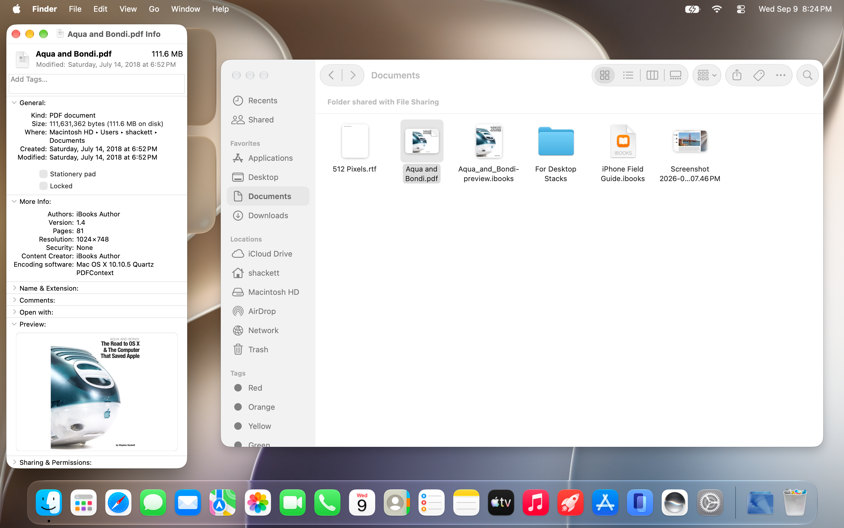Open the Group By dropdown in toolbar
Screen dimensions: 844x528
707,75
